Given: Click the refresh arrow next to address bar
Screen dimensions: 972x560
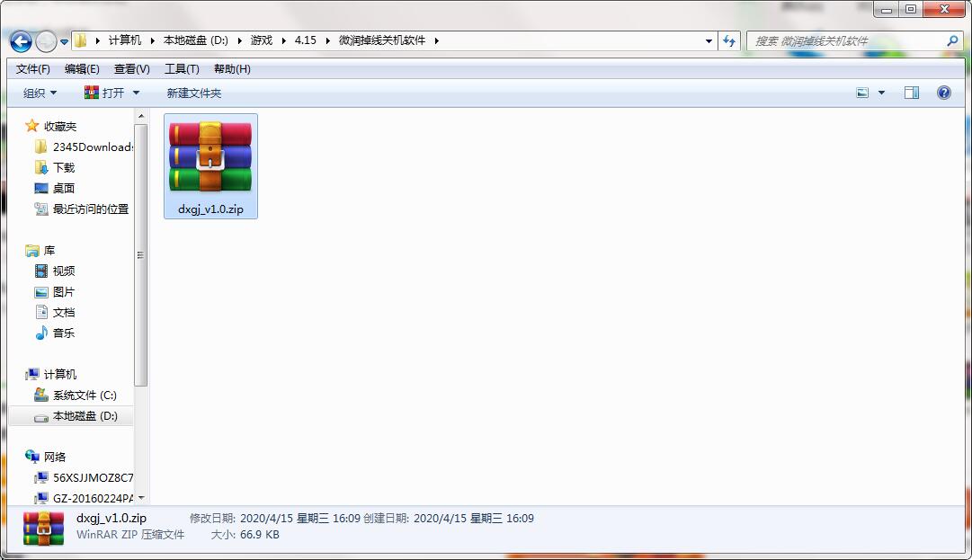Looking at the screenshot, I should 729,40.
